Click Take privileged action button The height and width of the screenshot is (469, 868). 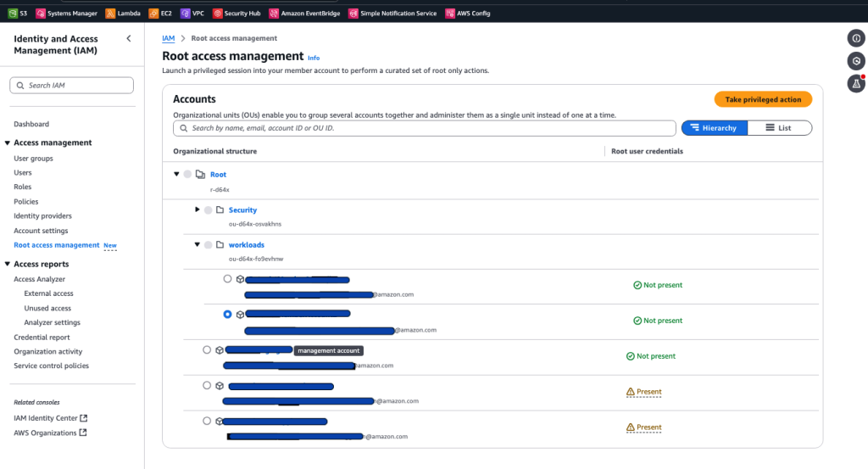[x=763, y=100]
